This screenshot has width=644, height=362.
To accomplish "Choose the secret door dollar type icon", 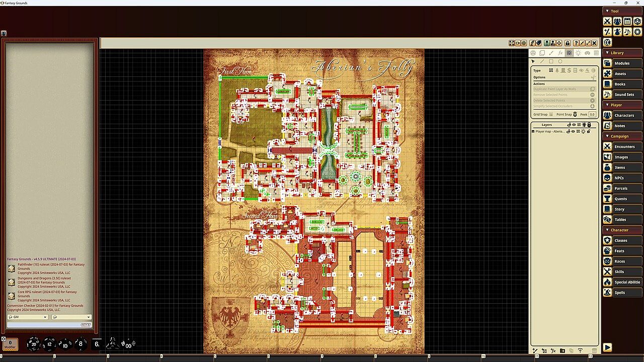I will tap(569, 70).
